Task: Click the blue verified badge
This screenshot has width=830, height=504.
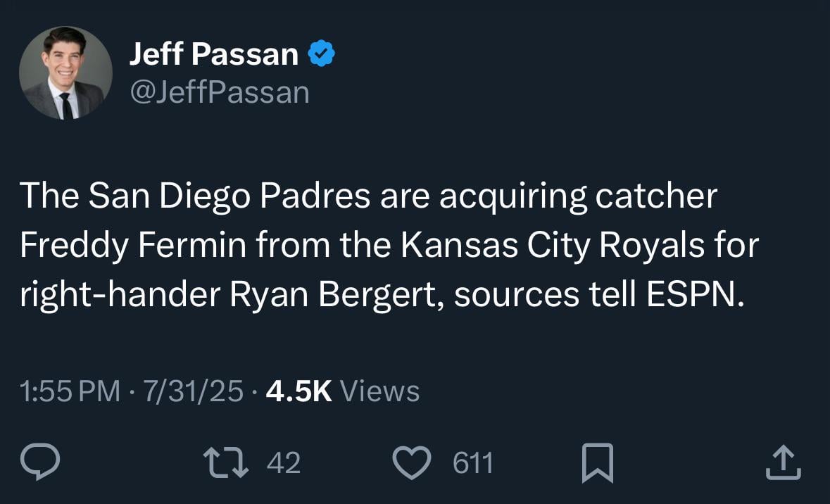Action: tap(321, 54)
